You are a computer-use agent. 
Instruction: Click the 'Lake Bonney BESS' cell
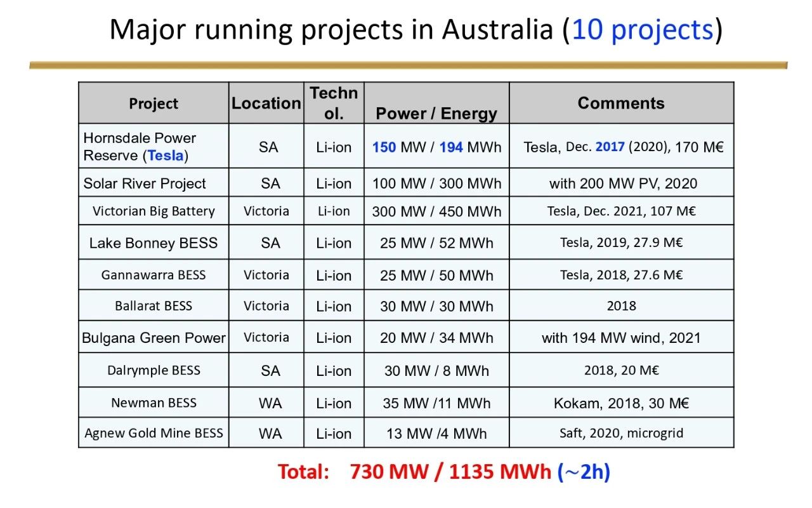(154, 243)
